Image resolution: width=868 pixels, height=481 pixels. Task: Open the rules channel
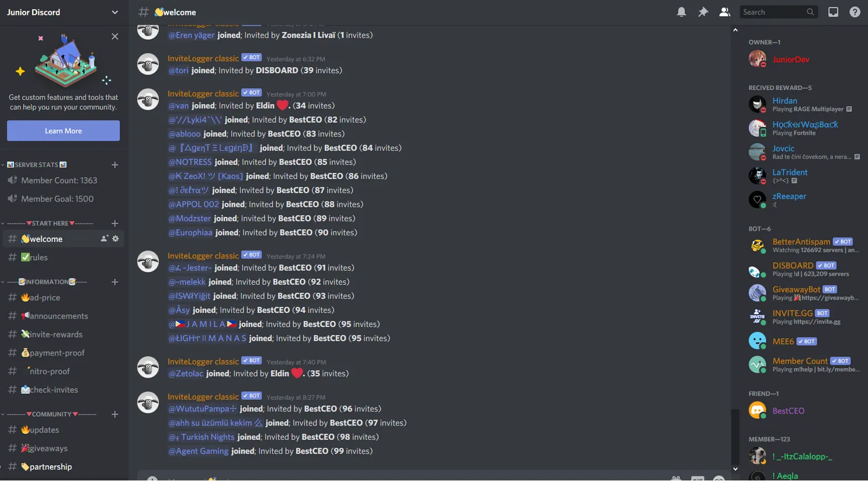pyautogui.click(x=64, y=257)
